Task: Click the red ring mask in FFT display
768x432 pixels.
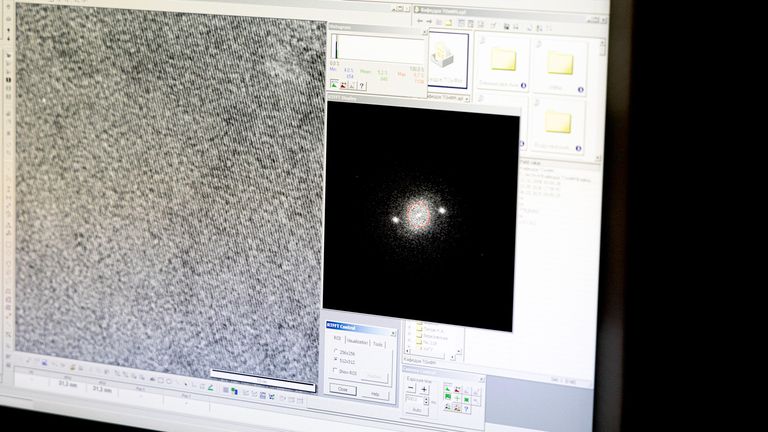Action: pyautogui.click(x=419, y=215)
